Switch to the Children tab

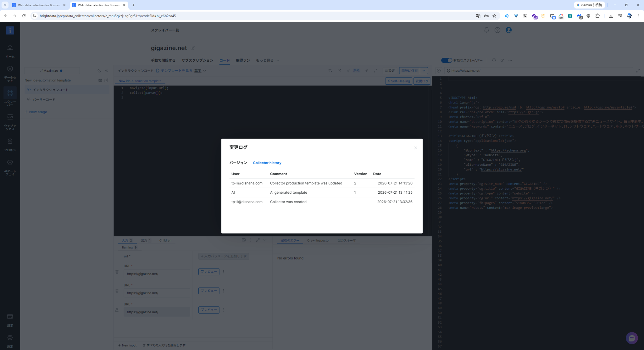(x=165, y=241)
